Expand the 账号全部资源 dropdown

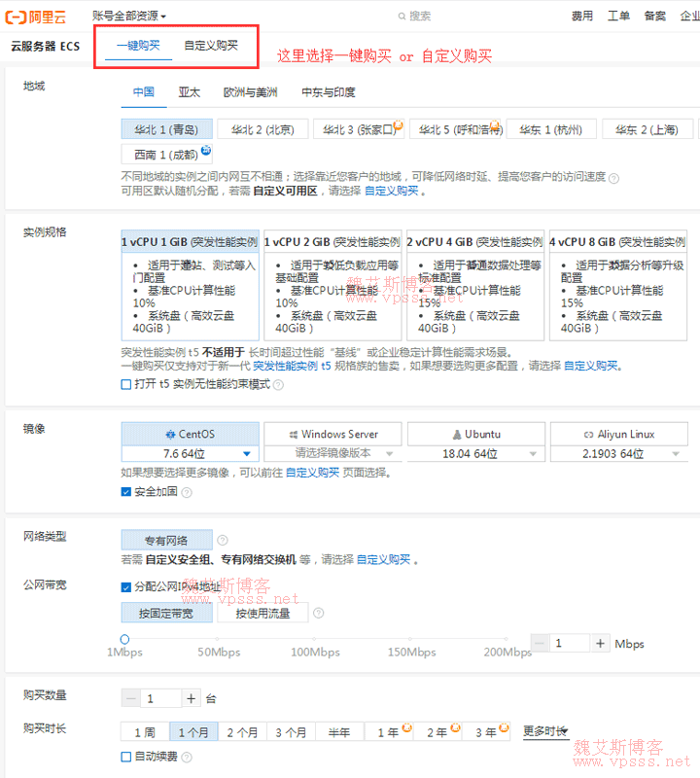point(129,17)
